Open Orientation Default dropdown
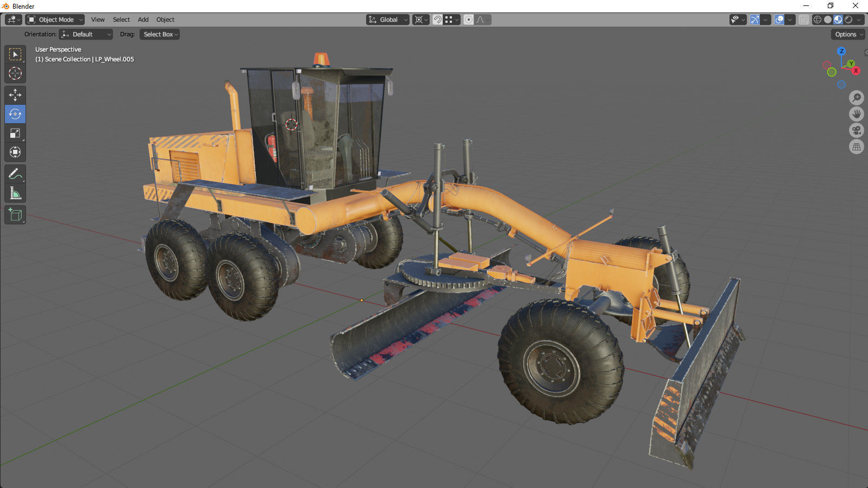868x488 pixels. click(x=86, y=34)
